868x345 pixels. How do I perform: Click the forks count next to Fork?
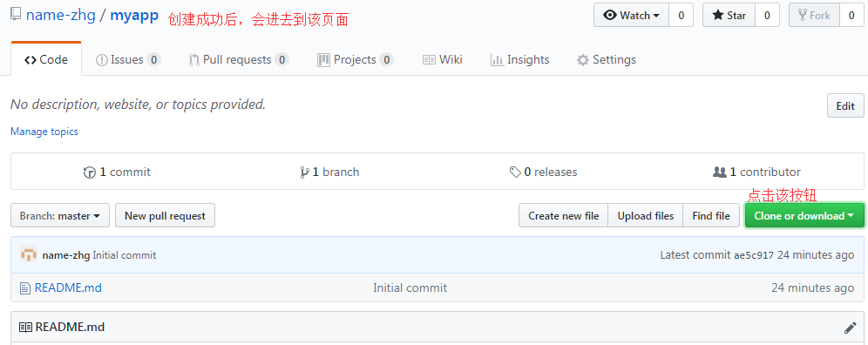tap(851, 15)
